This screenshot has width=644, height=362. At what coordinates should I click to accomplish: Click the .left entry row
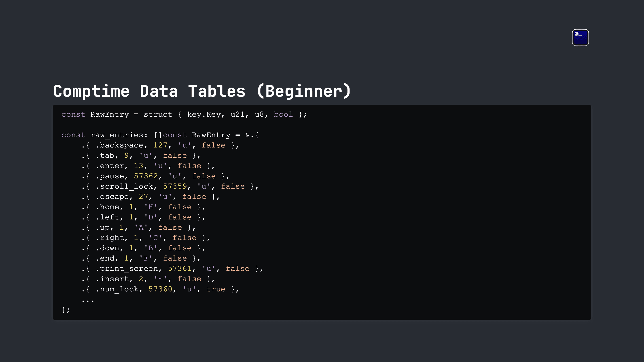143,217
